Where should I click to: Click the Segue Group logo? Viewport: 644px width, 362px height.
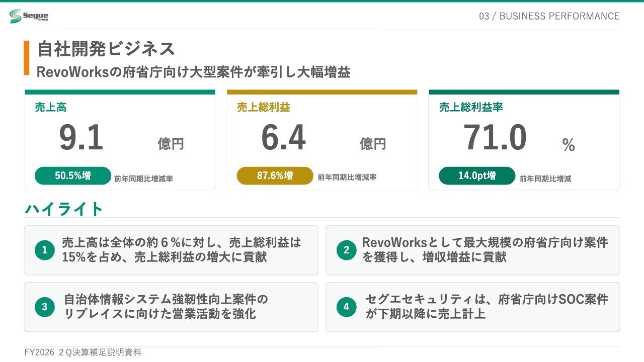29,16
